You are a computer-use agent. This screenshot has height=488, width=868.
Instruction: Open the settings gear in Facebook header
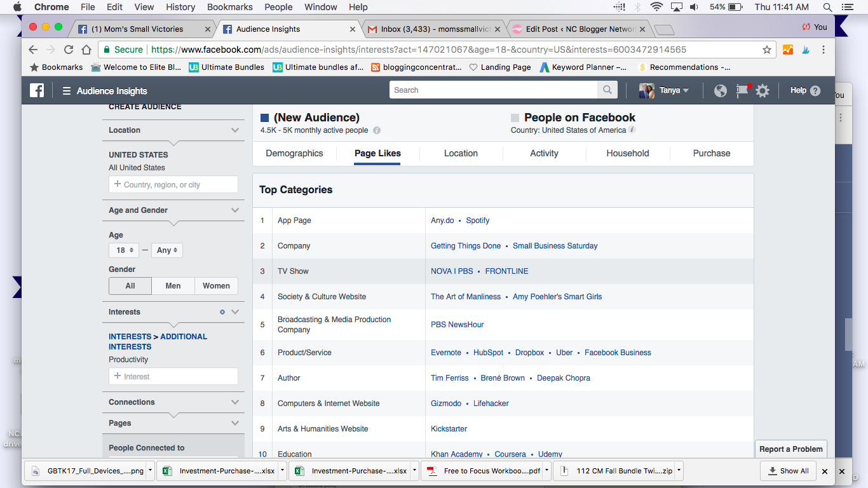[763, 91]
